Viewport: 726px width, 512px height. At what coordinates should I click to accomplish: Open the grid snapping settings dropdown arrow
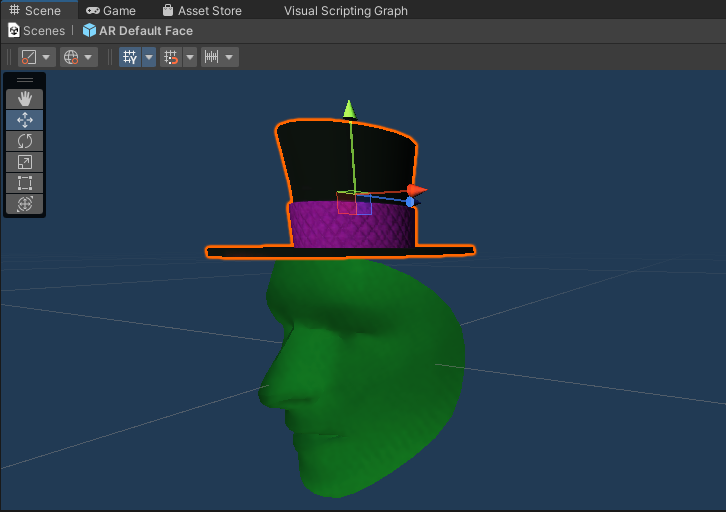[x=190, y=57]
